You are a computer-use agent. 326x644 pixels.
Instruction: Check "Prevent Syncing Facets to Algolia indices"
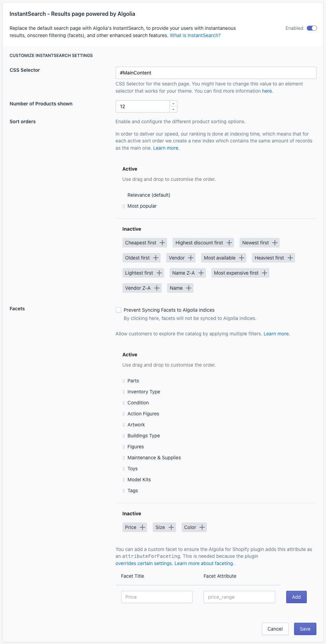(x=118, y=310)
